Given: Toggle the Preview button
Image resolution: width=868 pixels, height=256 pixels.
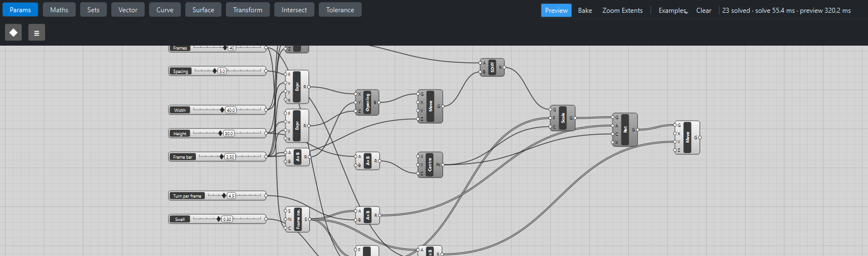Looking at the screenshot, I should tap(556, 10).
